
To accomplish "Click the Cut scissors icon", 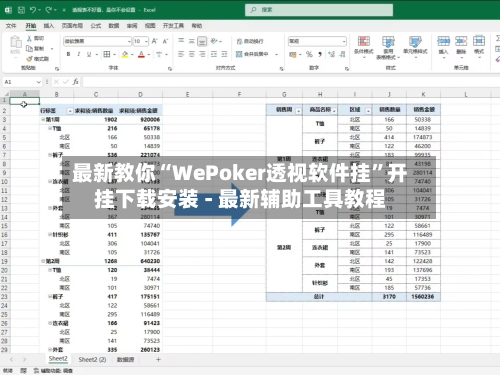I will click(30, 38).
